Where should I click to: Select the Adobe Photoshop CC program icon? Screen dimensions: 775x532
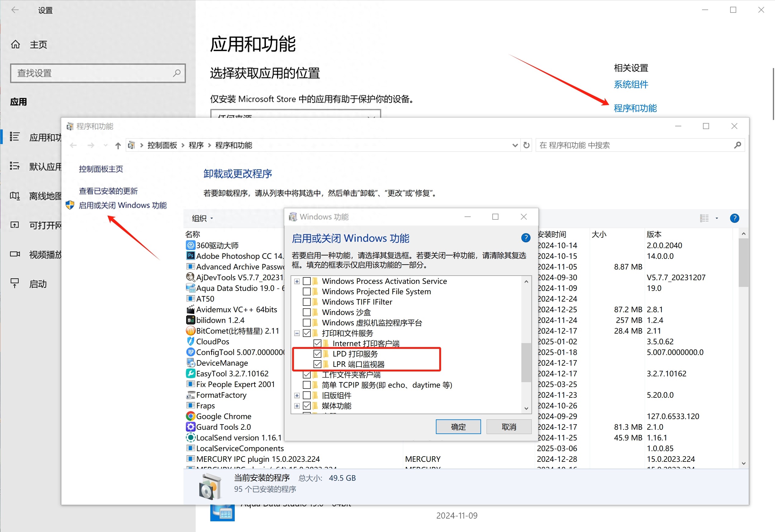coord(190,256)
